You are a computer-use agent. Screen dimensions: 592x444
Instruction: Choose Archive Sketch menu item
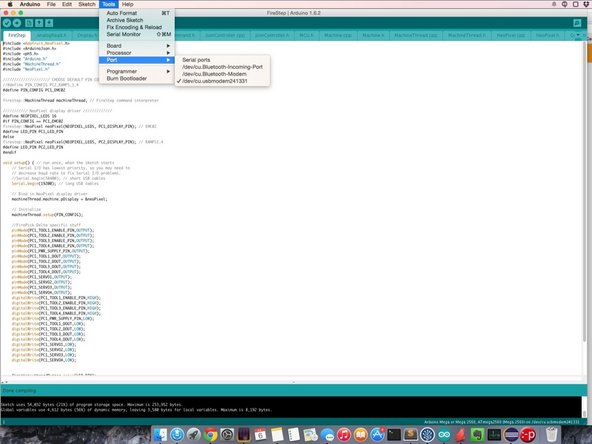[x=137, y=20]
